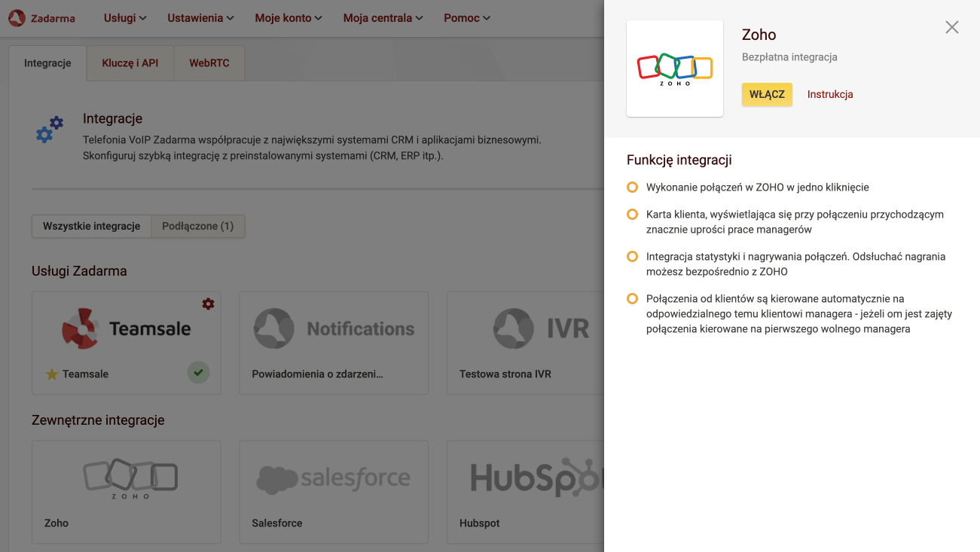Image resolution: width=980 pixels, height=552 pixels.
Task: Click the Notifications logo image
Action: click(334, 328)
